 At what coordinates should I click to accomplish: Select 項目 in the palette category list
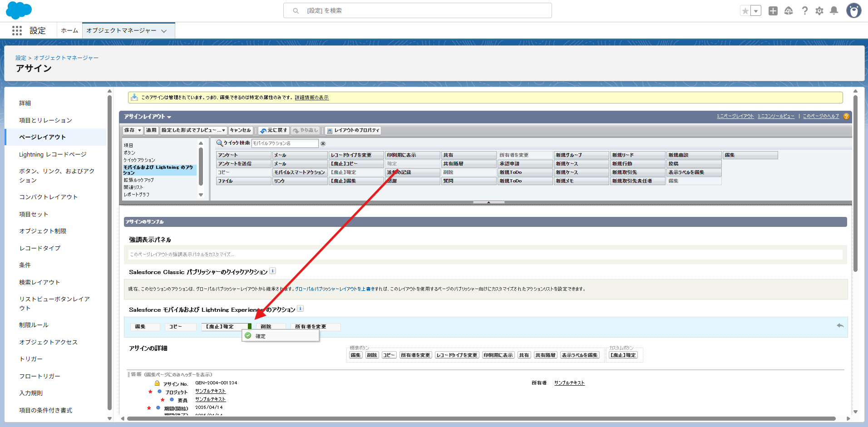click(x=128, y=145)
